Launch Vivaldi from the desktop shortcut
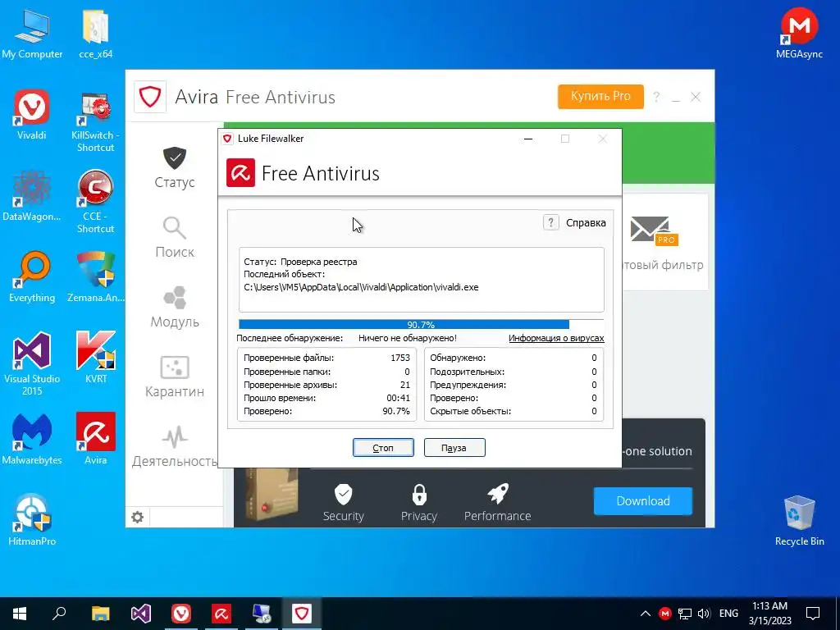This screenshot has height=630, width=840. [x=32, y=115]
